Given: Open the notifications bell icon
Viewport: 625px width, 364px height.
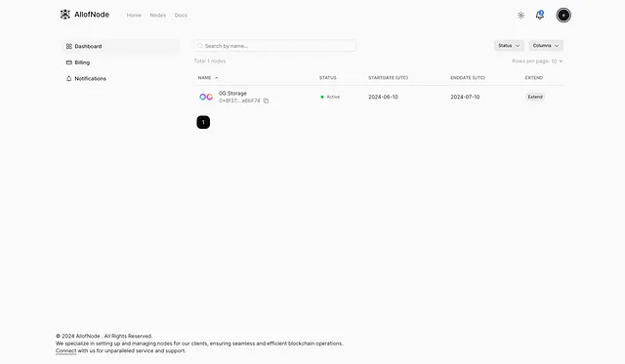Looking at the screenshot, I should (540, 15).
